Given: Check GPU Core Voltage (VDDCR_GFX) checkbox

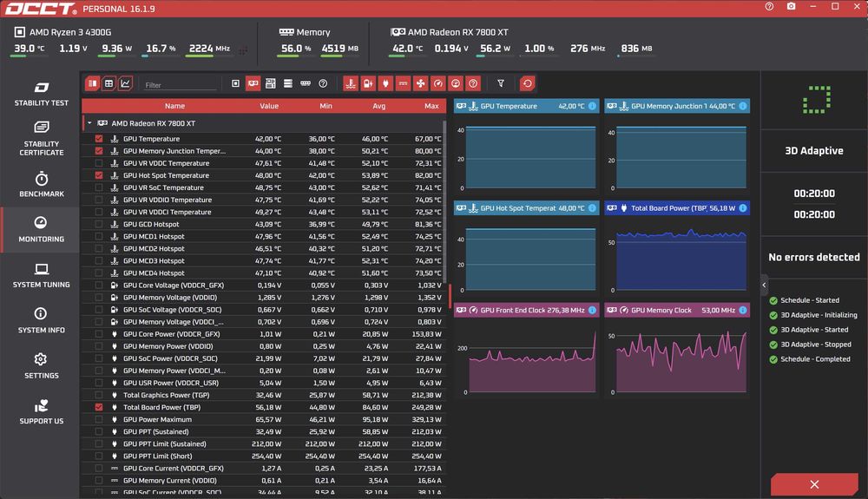Looking at the screenshot, I should point(99,286).
